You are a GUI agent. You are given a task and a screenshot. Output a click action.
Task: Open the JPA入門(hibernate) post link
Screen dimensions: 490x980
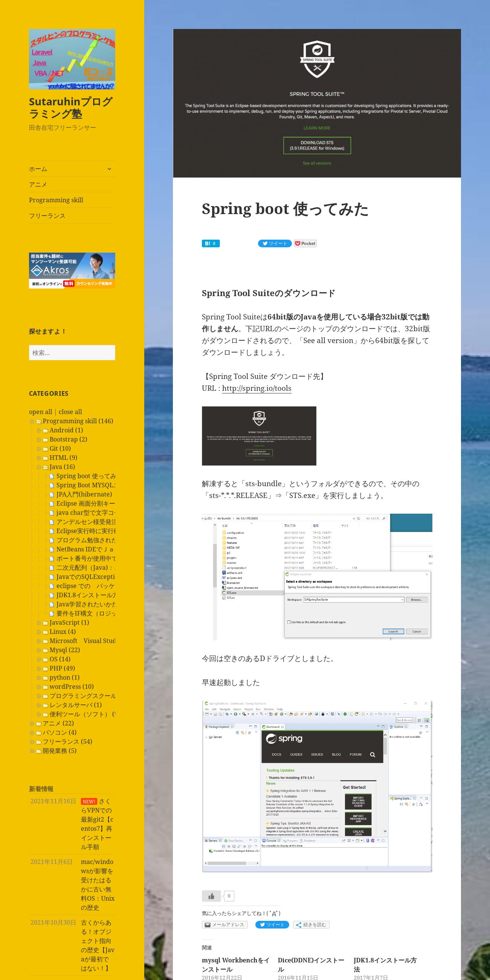coord(84,494)
